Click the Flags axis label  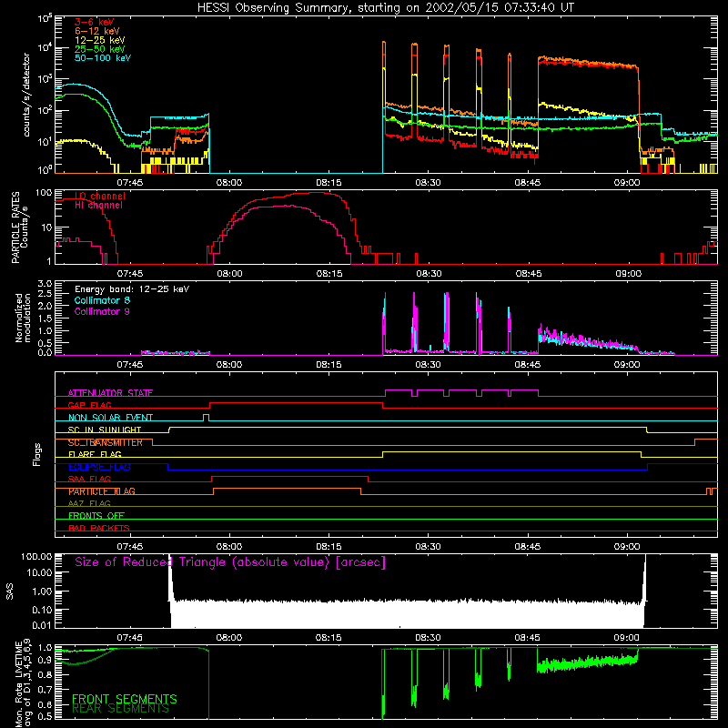pos(37,454)
